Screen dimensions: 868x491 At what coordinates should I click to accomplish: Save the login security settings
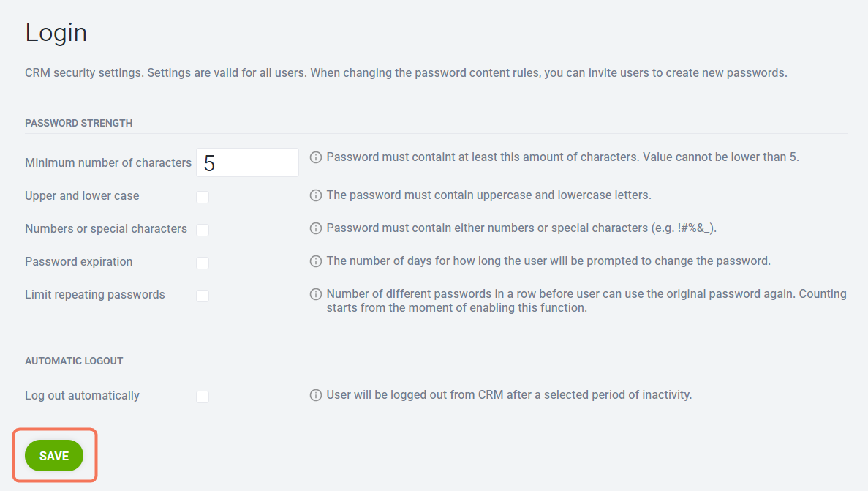(x=54, y=456)
